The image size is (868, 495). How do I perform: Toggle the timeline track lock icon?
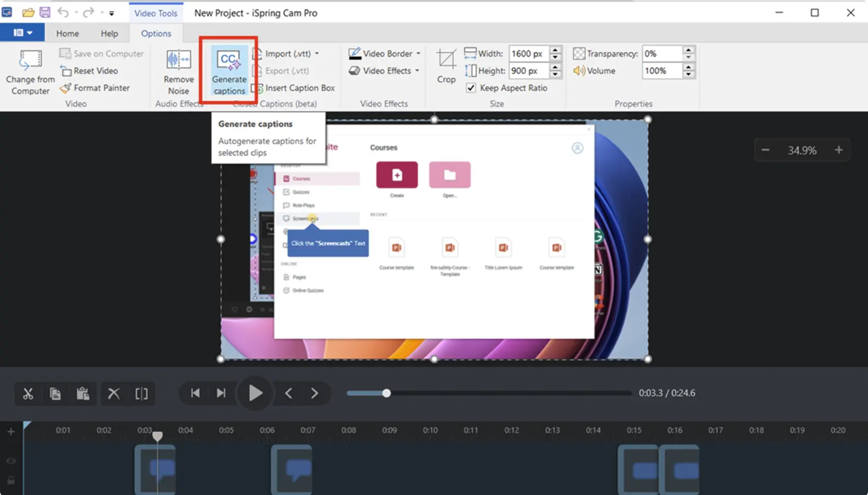[11, 480]
